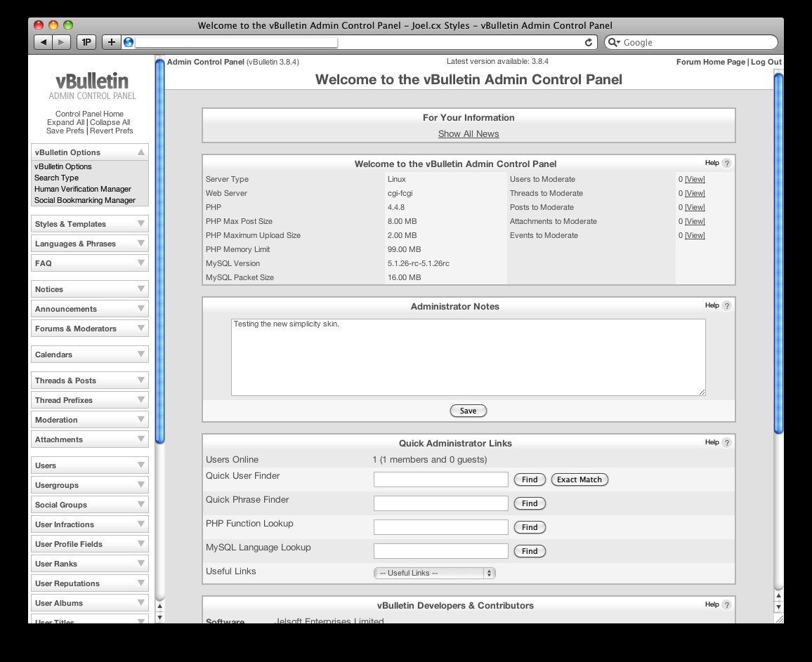Click Show All News link
This screenshot has width=812, height=662.
469,133
